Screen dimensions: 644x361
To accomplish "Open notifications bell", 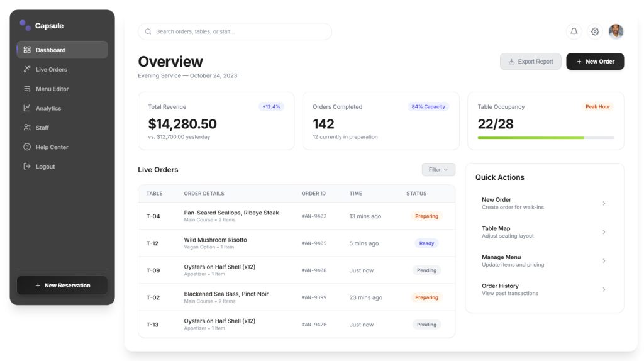I will coord(574,31).
